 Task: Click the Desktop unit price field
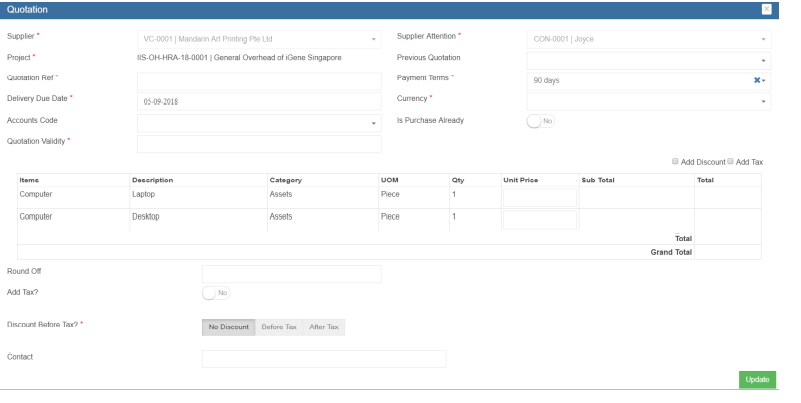(540, 220)
